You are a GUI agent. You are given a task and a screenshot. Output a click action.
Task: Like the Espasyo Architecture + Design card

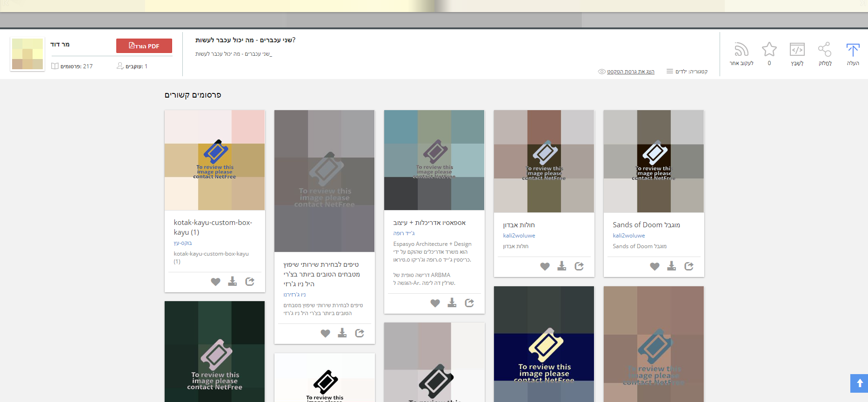pos(435,303)
